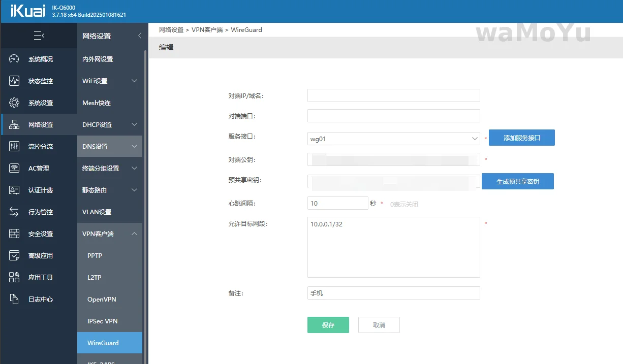This screenshot has width=623, height=364.
Task: Expand the WiFi设置 submenu
Action: click(x=134, y=81)
